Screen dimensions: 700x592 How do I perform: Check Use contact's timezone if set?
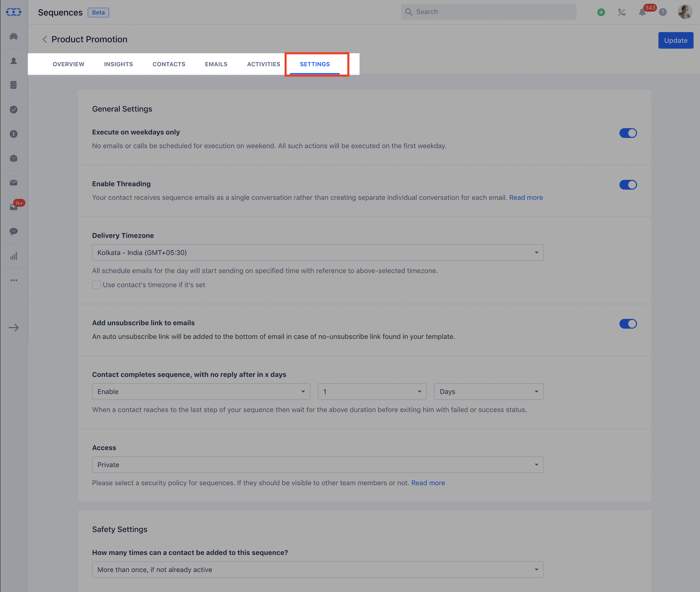[97, 285]
